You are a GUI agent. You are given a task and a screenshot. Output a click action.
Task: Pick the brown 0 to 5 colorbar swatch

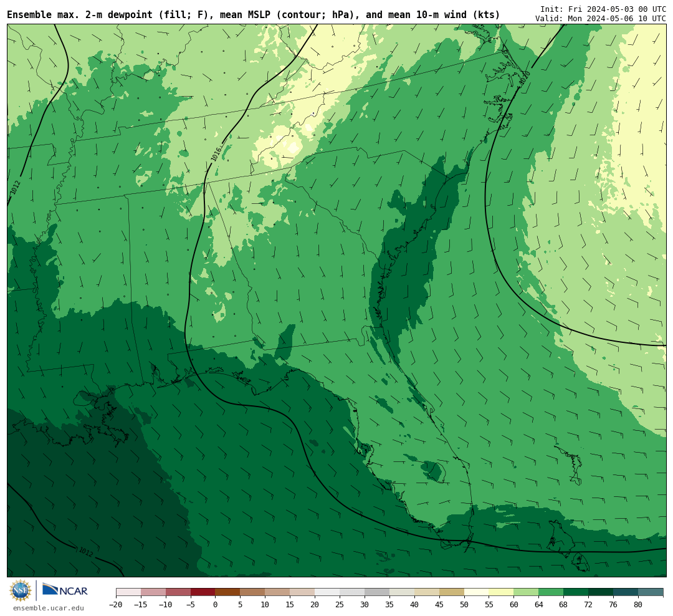click(x=228, y=592)
